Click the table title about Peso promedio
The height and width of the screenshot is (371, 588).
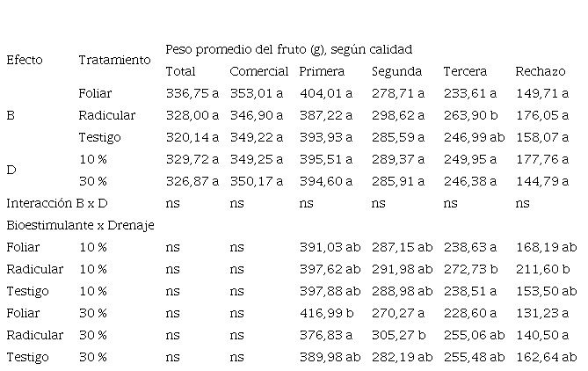click(289, 49)
